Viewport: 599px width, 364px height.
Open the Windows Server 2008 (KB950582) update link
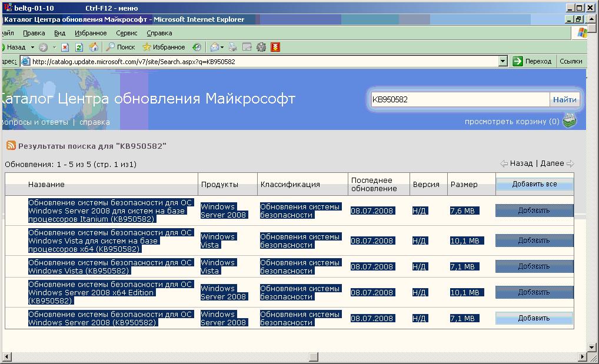[x=111, y=319]
